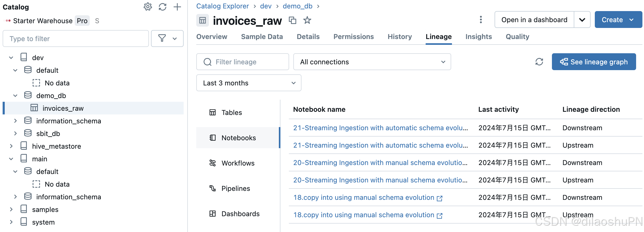The width and height of the screenshot is (644, 232).
Task: Expand the samples catalog
Action: [x=11, y=209]
